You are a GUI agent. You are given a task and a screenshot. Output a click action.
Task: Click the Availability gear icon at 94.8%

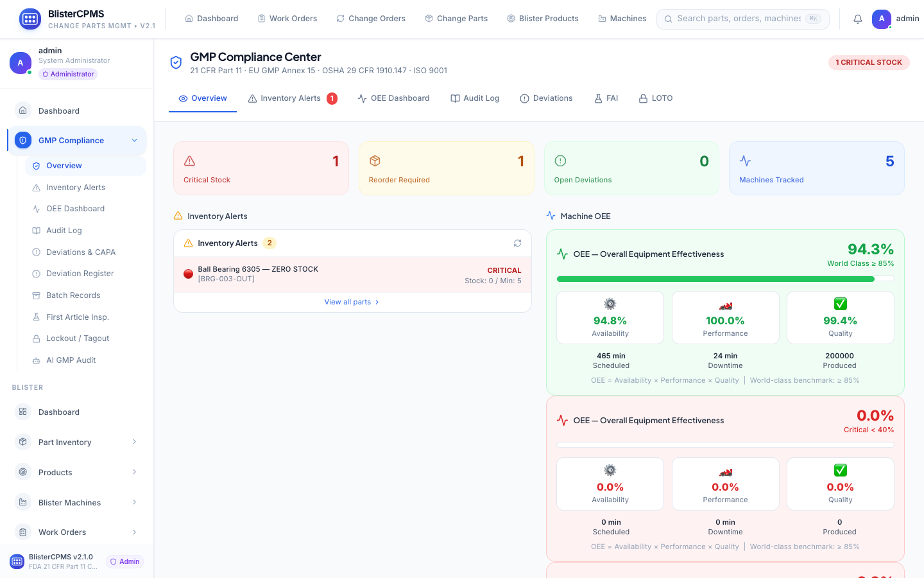(610, 304)
